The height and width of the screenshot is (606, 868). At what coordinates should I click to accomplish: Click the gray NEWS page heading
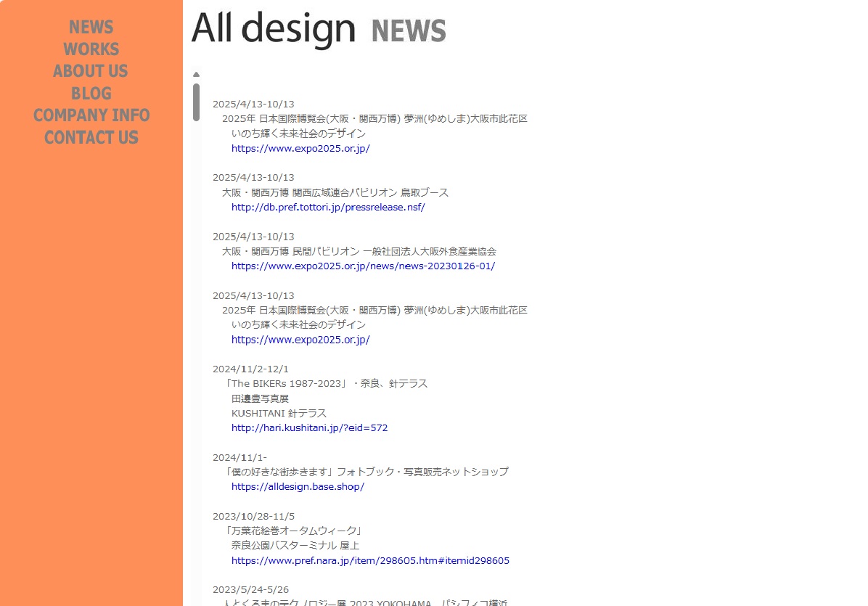point(408,31)
